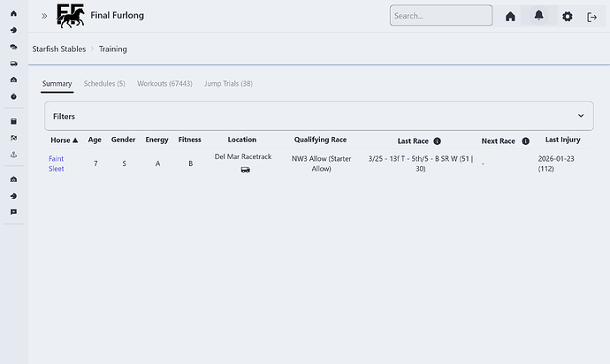Viewport: 610px width, 364px height.
Task: Open the Faint Sleet horse link
Action: (57, 163)
